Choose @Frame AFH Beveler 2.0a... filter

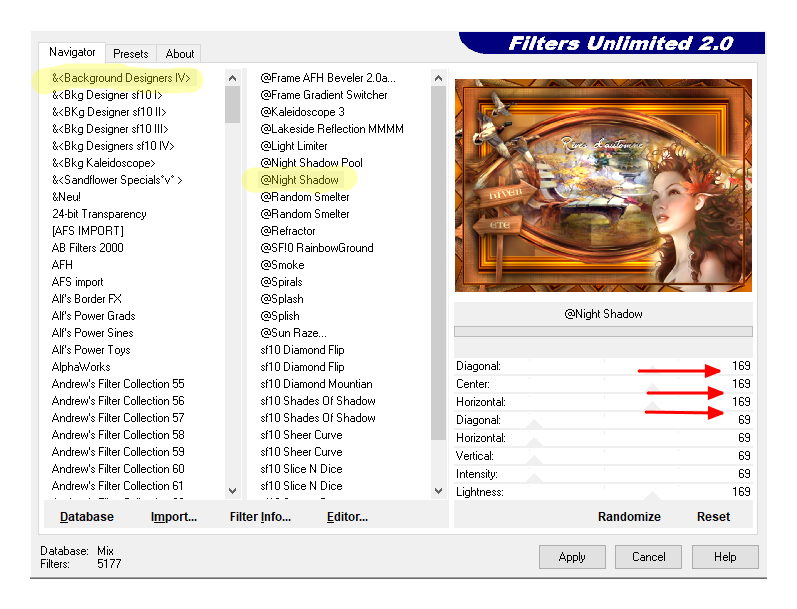point(328,78)
